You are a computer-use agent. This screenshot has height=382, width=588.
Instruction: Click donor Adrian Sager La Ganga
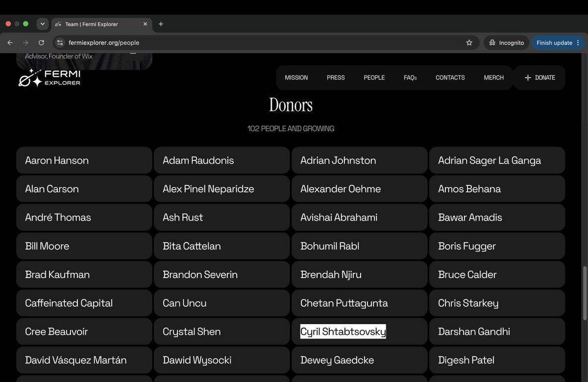(x=497, y=160)
